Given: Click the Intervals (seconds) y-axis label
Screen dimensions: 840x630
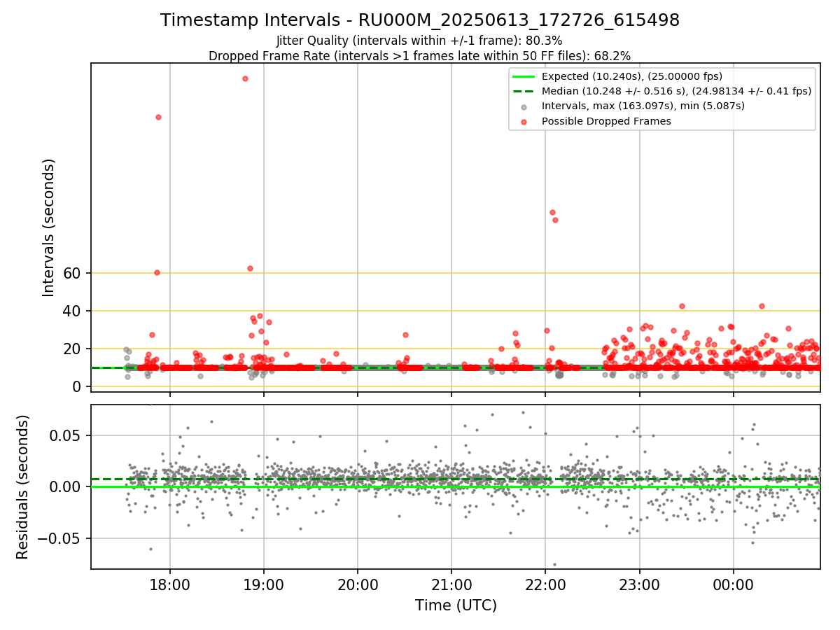Looking at the screenshot, I should [x=48, y=227].
